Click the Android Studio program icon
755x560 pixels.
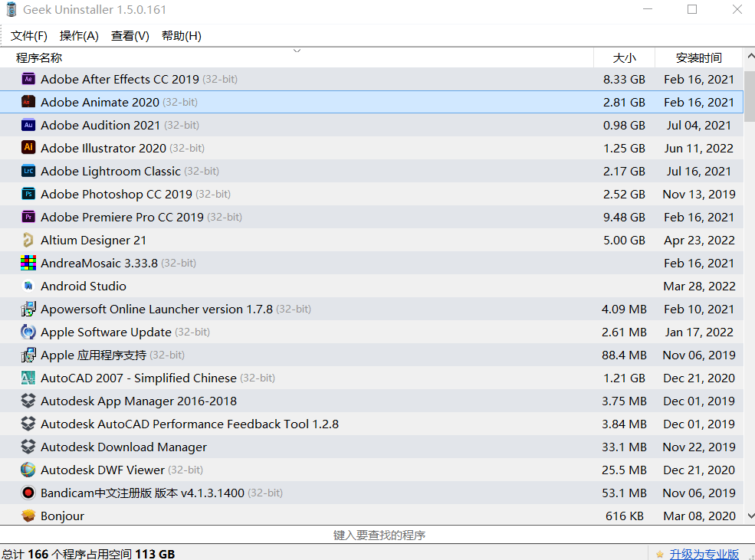pyautogui.click(x=27, y=286)
